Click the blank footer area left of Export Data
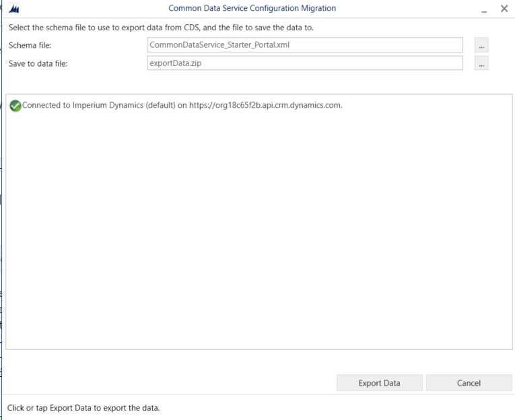This screenshot has width=515, height=420. pos(168,382)
